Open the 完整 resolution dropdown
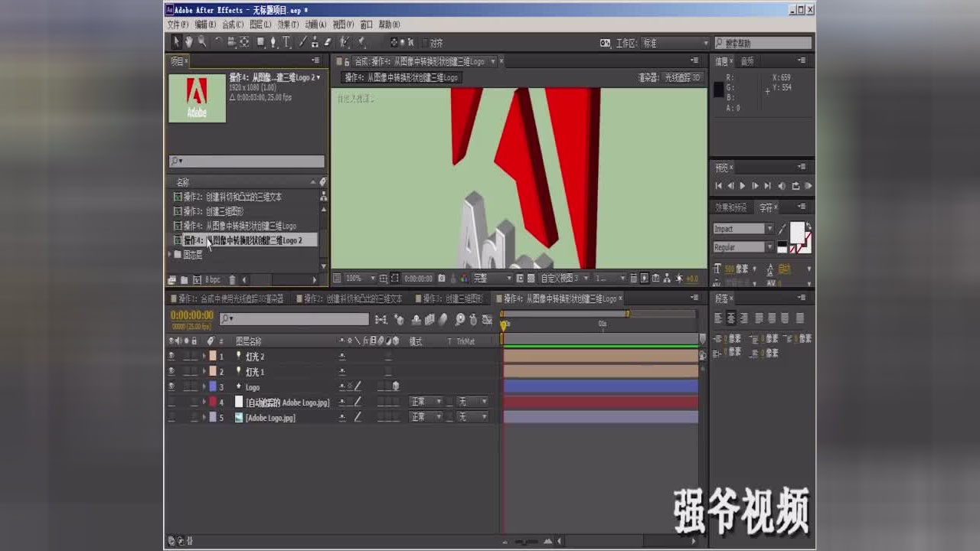Image resolution: width=980 pixels, height=551 pixels. click(491, 279)
